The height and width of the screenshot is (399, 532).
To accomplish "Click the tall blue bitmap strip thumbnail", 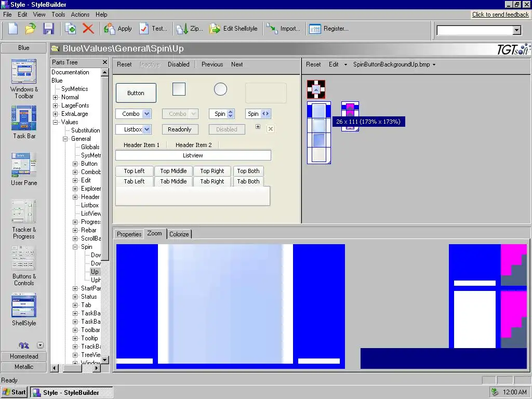I will point(319,132).
